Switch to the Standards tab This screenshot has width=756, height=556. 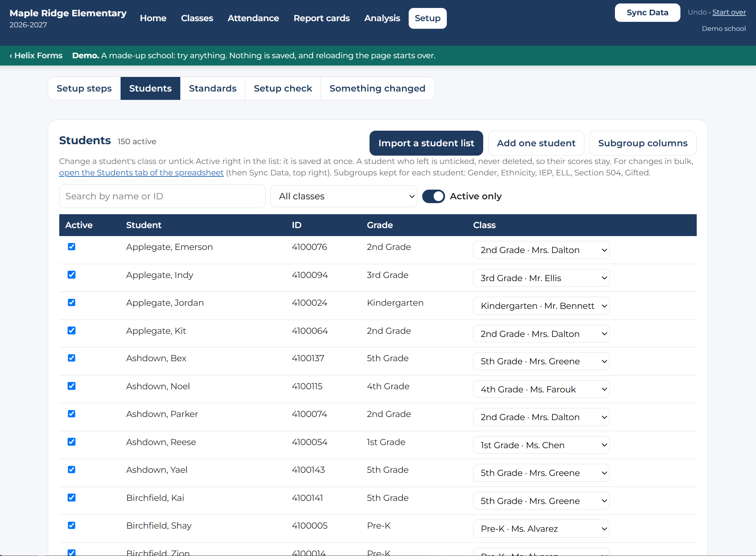[212, 88]
